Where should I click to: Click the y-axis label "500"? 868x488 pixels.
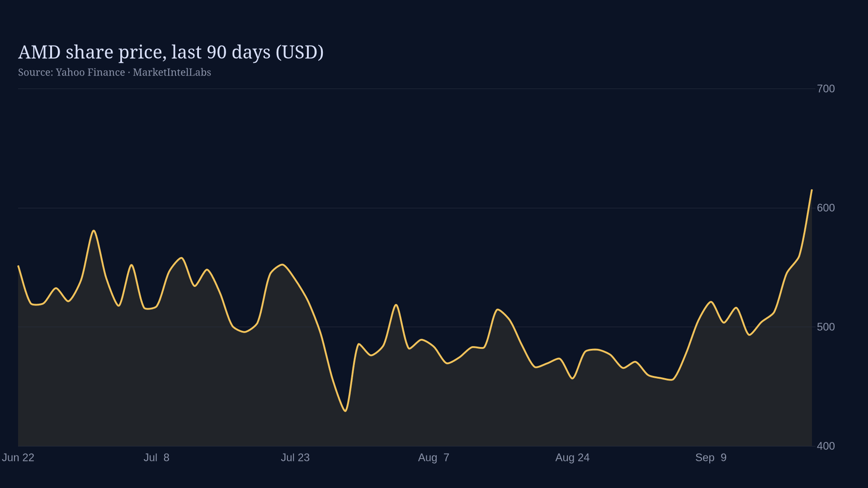[826, 327]
